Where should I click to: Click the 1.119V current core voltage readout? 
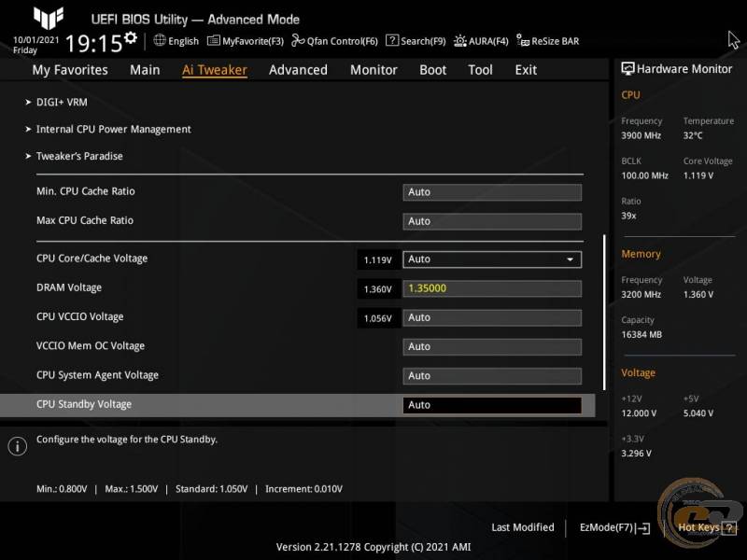tap(378, 260)
